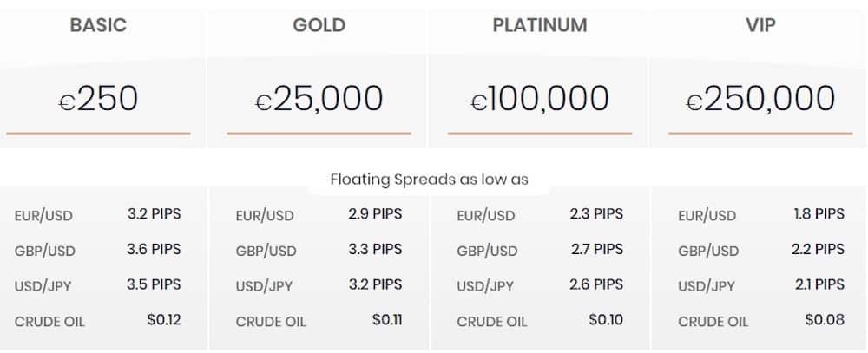Click the €250 minimum deposit amount
Viewport: 868px width, 353px height.
98,99
